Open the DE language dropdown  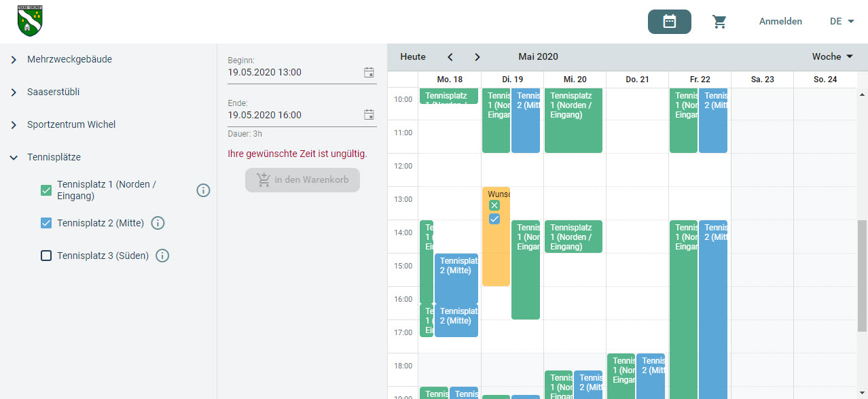(x=842, y=22)
